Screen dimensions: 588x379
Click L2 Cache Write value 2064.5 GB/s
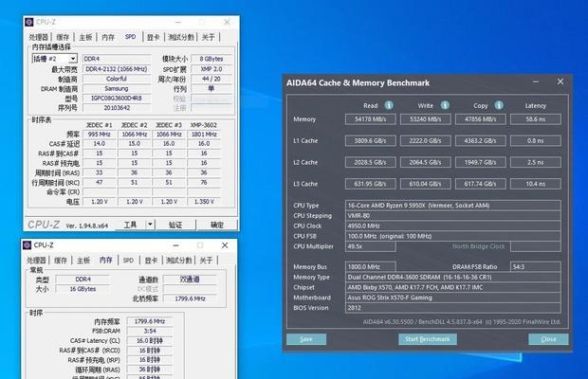425,162
